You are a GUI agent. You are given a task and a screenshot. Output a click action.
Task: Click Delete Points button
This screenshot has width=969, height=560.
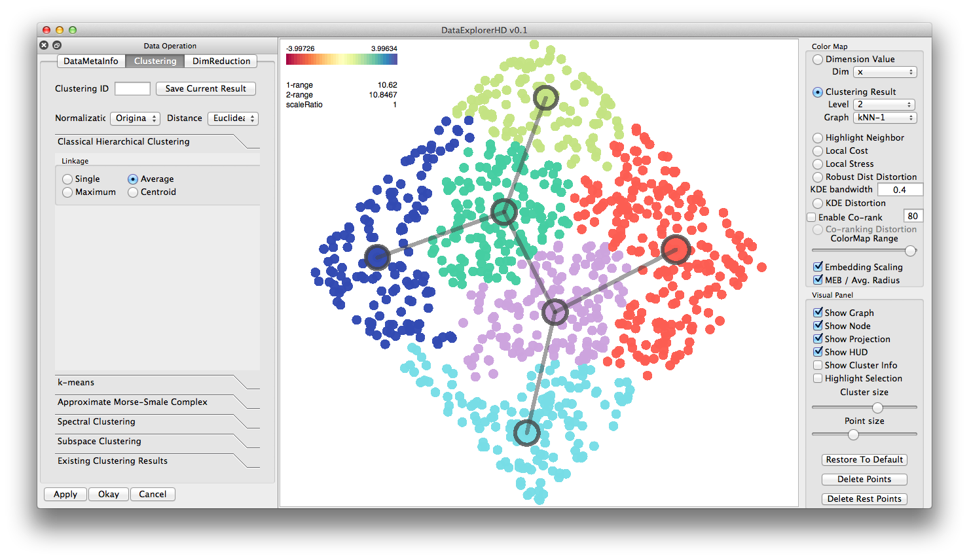coord(864,480)
